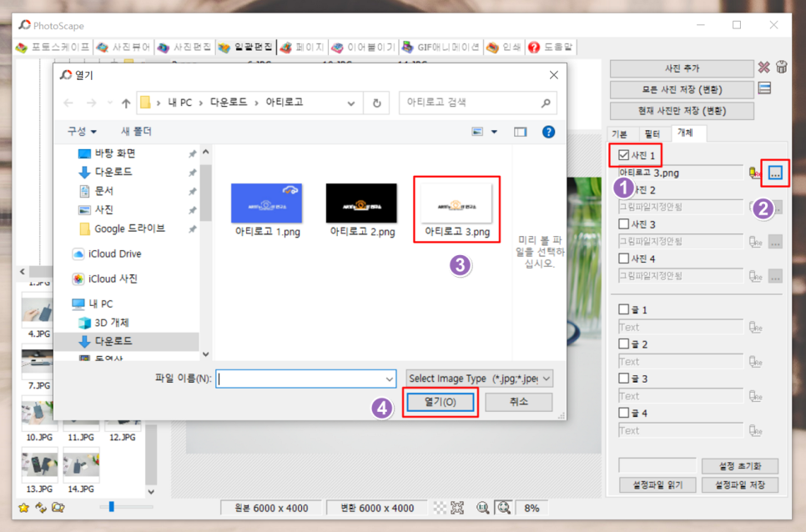Open the 파일 이름 combo box dropdown

[389, 379]
